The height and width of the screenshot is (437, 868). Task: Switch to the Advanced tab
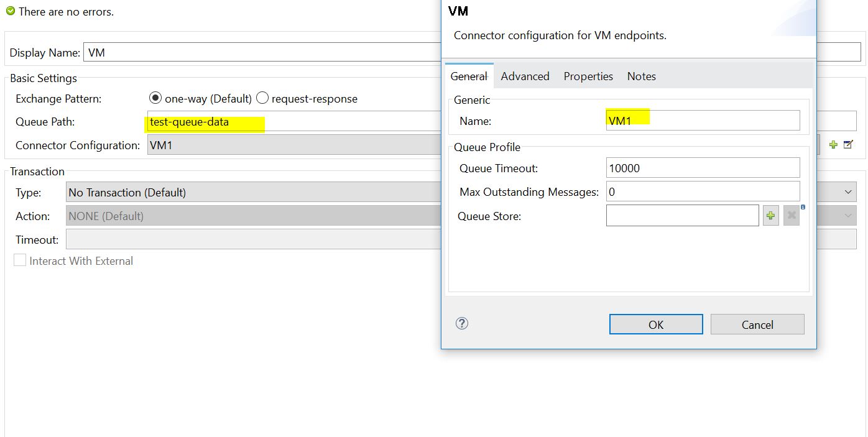(x=525, y=76)
